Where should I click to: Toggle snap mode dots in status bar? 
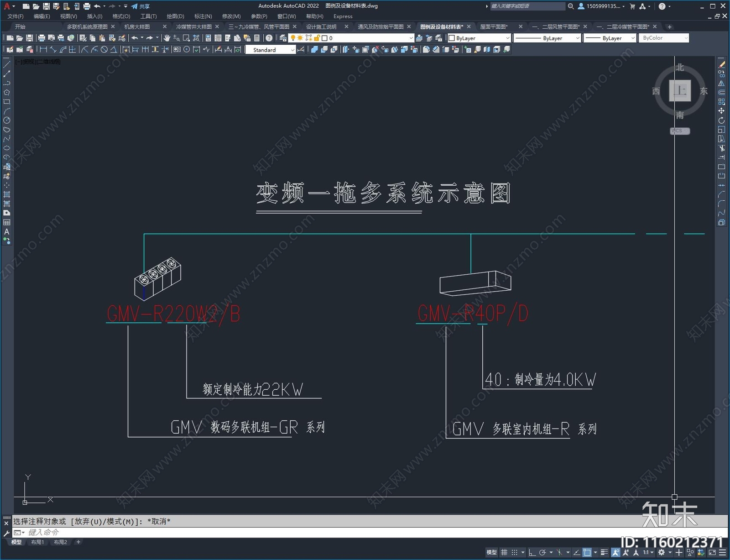(514, 552)
